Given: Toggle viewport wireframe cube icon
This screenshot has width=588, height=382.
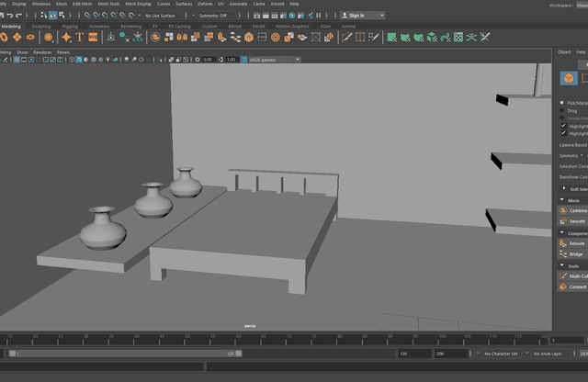Looking at the screenshot, I should pyautogui.click(x=72, y=60).
